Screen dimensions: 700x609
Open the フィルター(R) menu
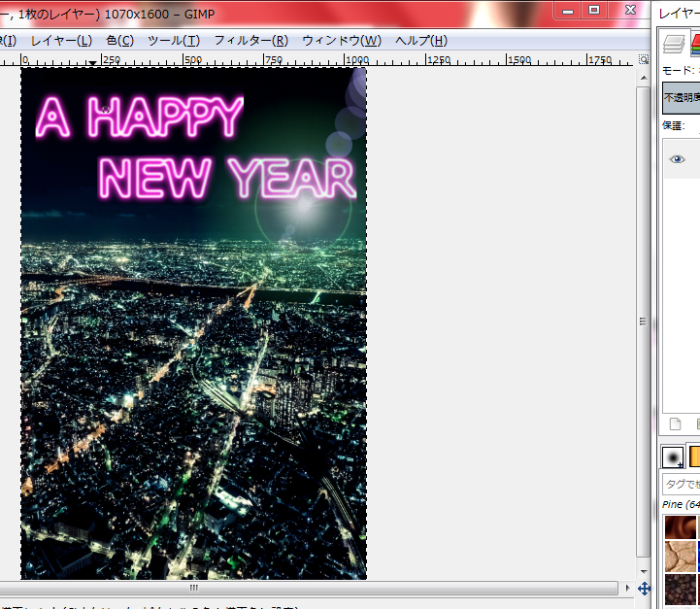click(x=251, y=41)
